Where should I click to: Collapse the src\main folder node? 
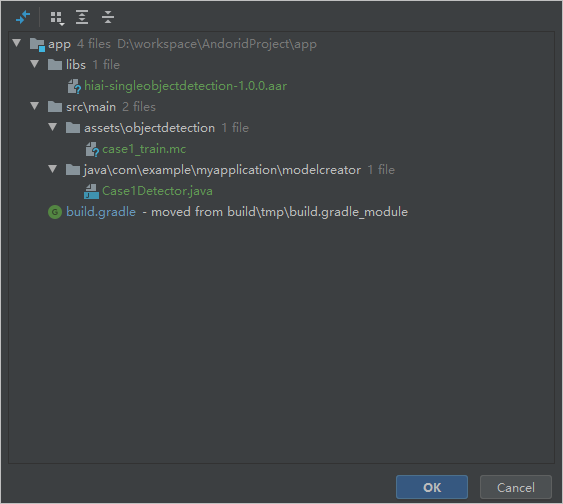click(x=34, y=106)
